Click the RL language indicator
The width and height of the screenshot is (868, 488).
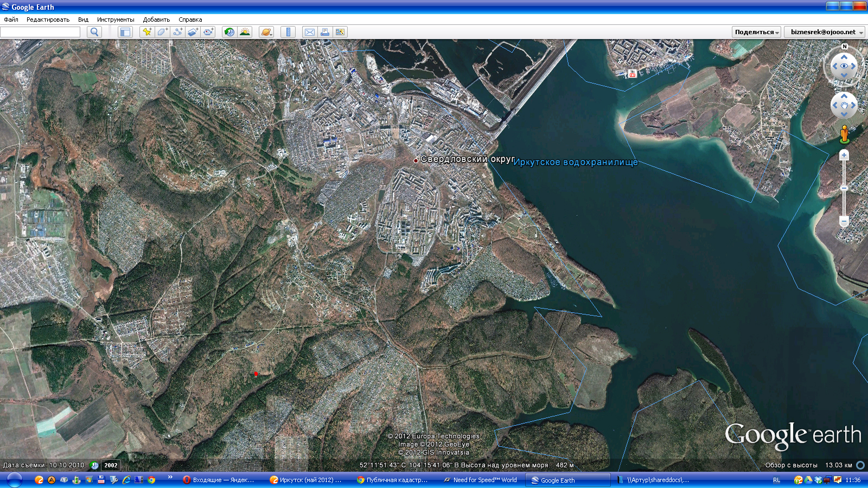coord(776,480)
